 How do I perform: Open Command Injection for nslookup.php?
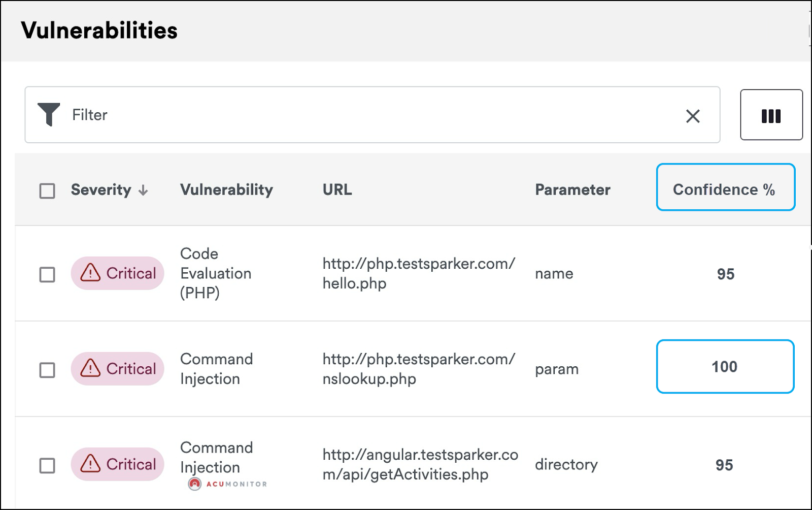pyautogui.click(x=216, y=369)
